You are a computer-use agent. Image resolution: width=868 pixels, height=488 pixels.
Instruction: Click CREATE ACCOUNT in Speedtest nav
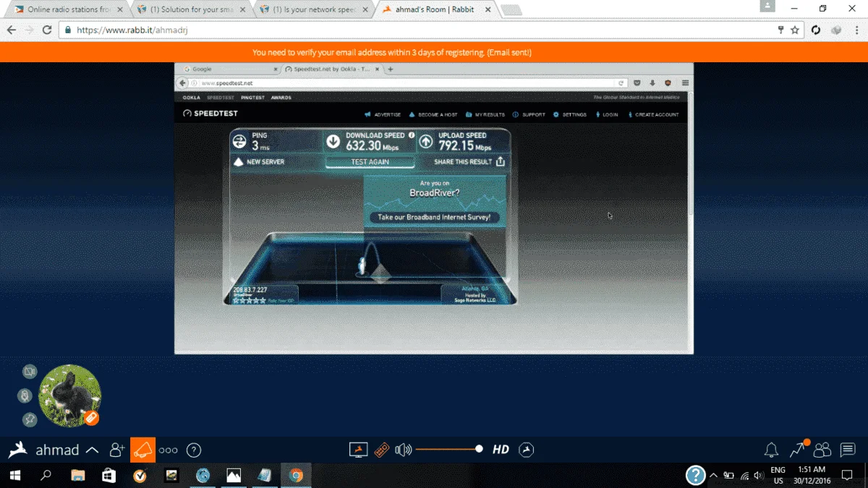click(653, 114)
